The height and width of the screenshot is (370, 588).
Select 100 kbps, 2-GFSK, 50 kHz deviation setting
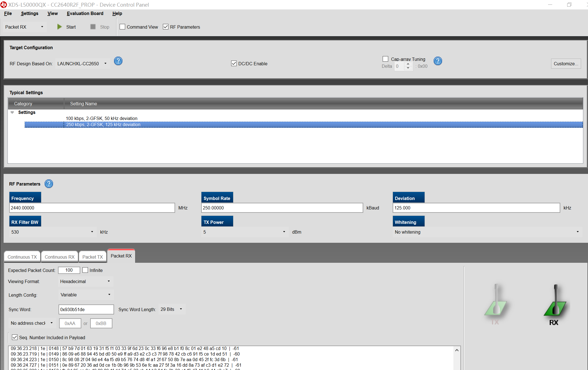(x=102, y=118)
